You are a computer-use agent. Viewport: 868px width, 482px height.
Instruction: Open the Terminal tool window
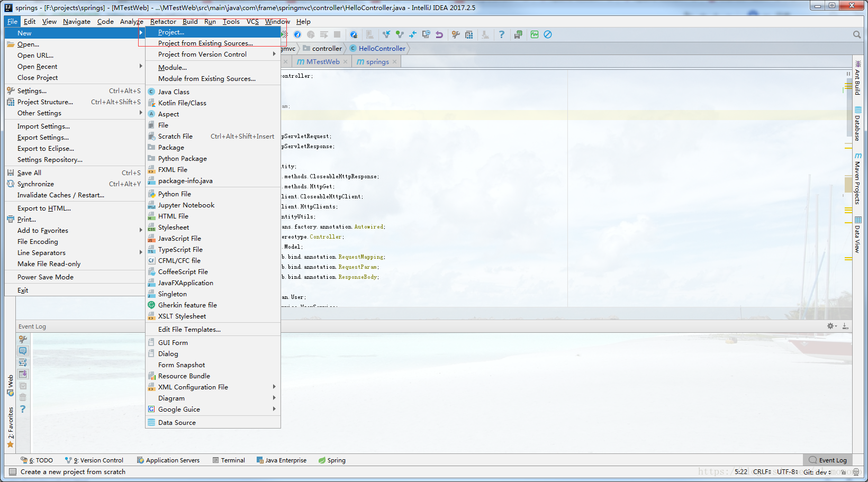pos(229,460)
